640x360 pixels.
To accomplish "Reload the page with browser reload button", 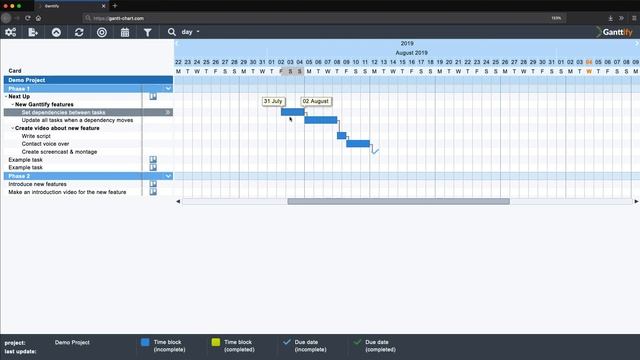I will (x=28, y=18).
